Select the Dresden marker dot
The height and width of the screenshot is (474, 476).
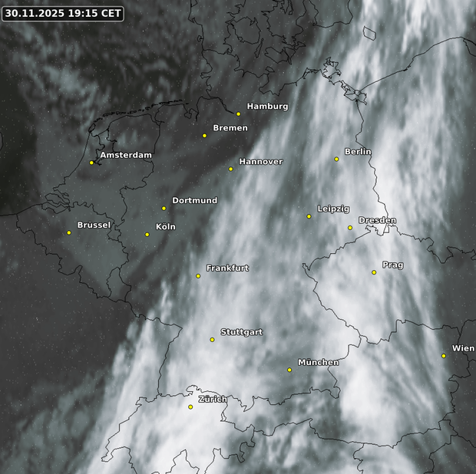click(350, 228)
